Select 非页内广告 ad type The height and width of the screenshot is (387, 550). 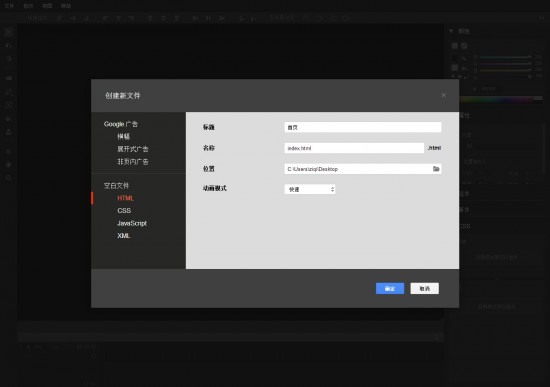tap(133, 162)
